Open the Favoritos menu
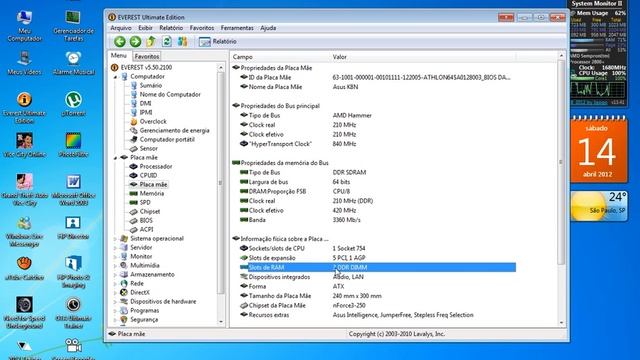This screenshot has height=360, width=640. pyautogui.click(x=202, y=28)
